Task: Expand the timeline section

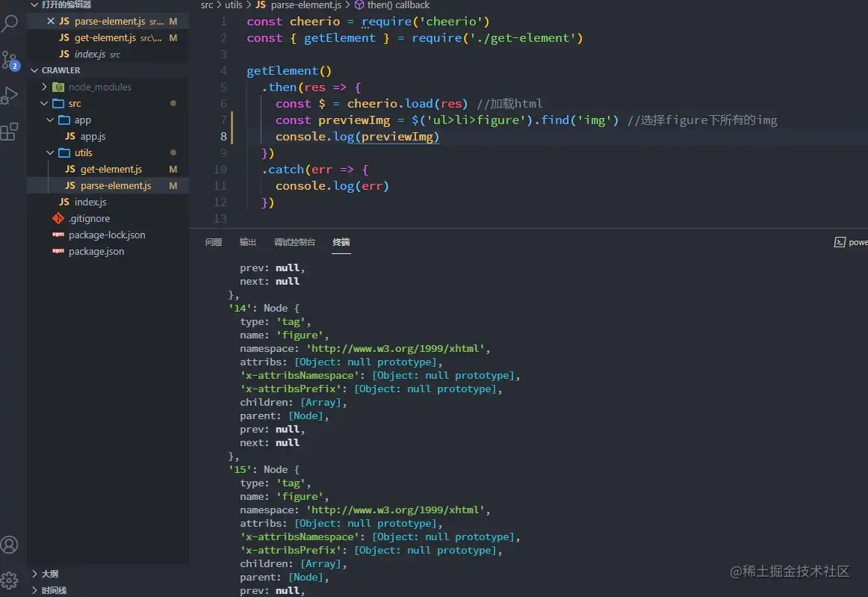Action: pyautogui.click(x=34, y=590)
